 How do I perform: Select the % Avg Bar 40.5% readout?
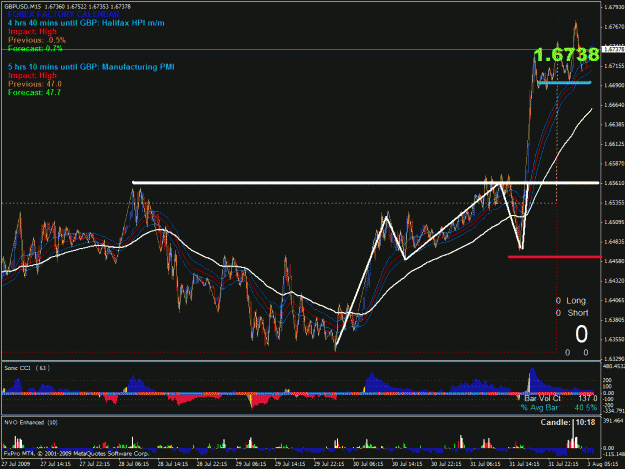click(x=559, y=408)
